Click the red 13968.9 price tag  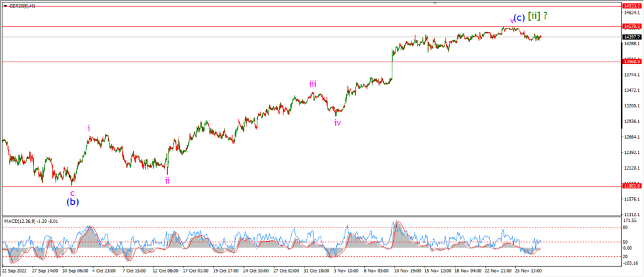point(633,62)
